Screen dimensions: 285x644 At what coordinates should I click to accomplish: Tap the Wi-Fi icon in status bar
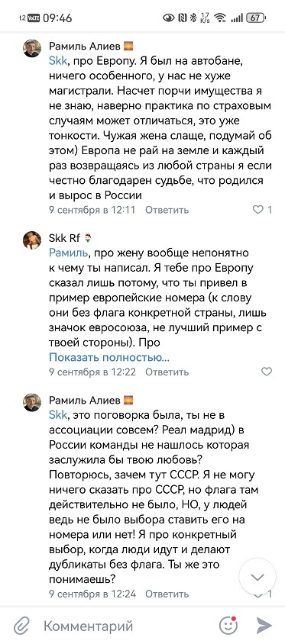pos(220,18)
